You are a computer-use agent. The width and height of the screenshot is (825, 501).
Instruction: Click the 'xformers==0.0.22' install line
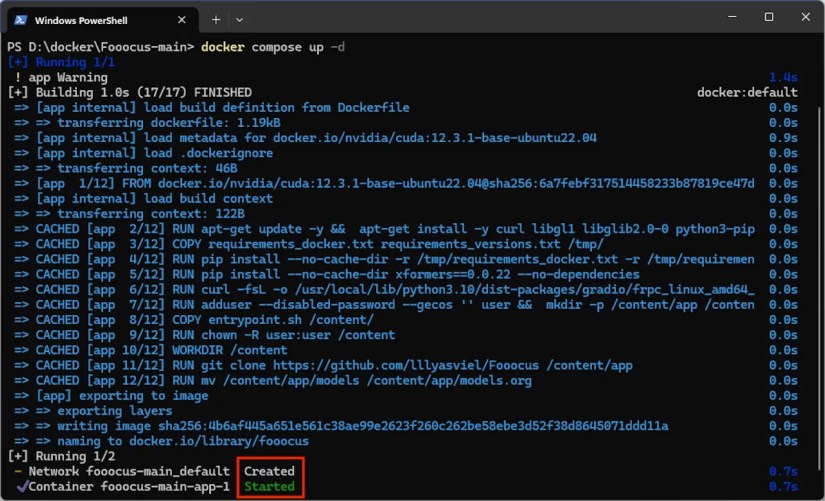(327, 275)
